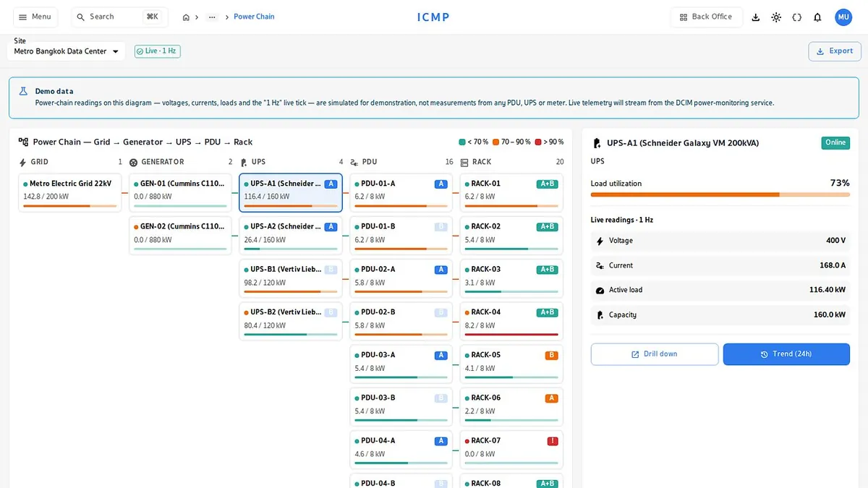The image size is (868, 488).
Task: Click the curly braces API icon
Action: coord(797,17)
